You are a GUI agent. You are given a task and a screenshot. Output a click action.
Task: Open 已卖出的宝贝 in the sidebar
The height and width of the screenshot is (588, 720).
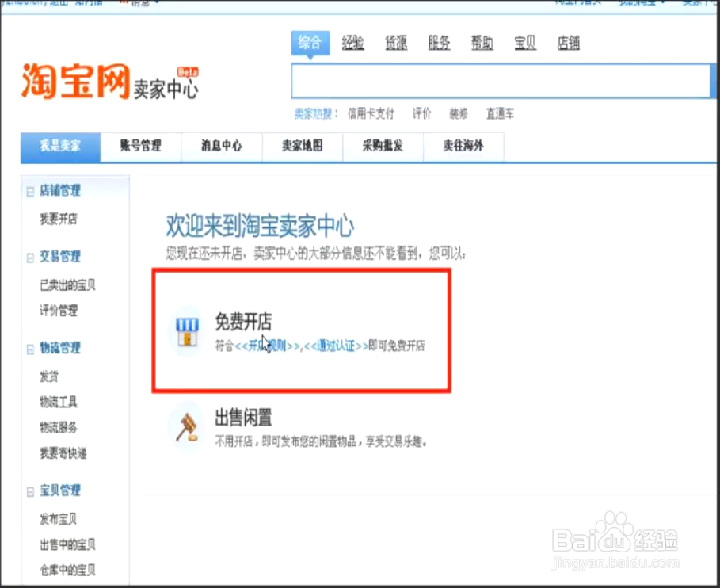67,285
